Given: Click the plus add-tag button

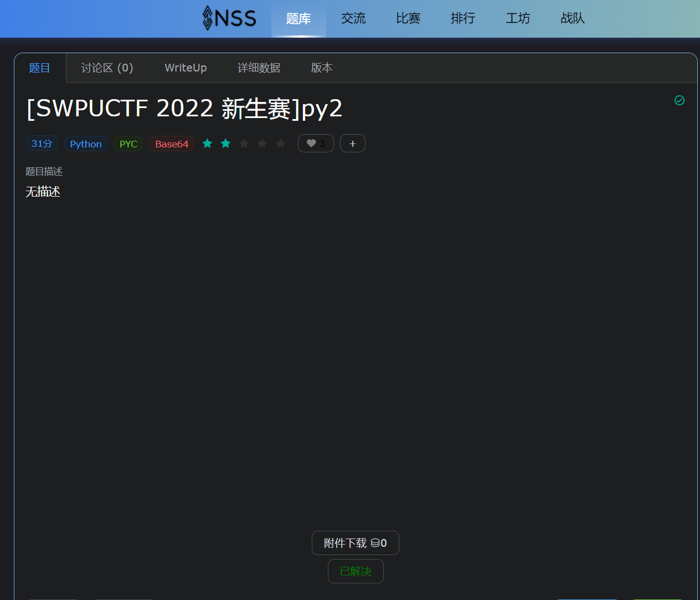Looking at the screenshot, I should pos(353,143).
